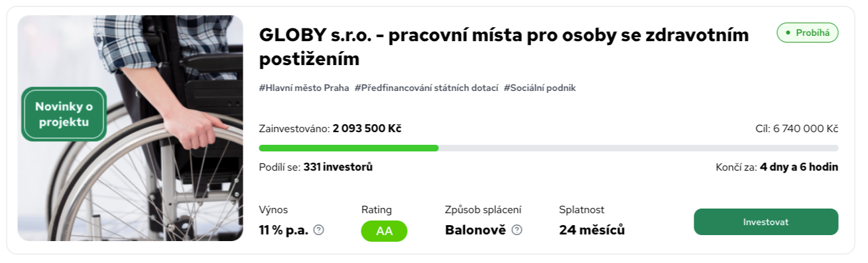The width and height of the screenshot is (868, 263).
Task: Open the GLOBY s.r.o. project title
Action: [504, 46]
